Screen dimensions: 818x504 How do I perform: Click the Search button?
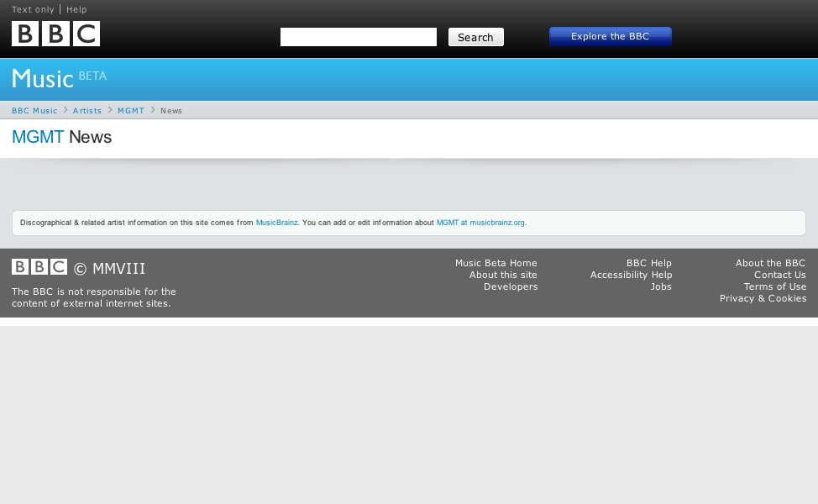click(x=476, y=37)
